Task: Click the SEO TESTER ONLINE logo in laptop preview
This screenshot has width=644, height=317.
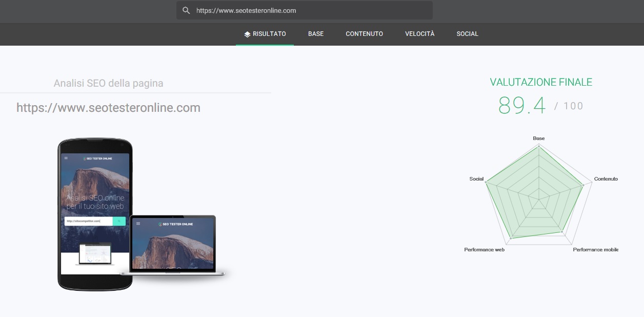Action: click(175, 224)
